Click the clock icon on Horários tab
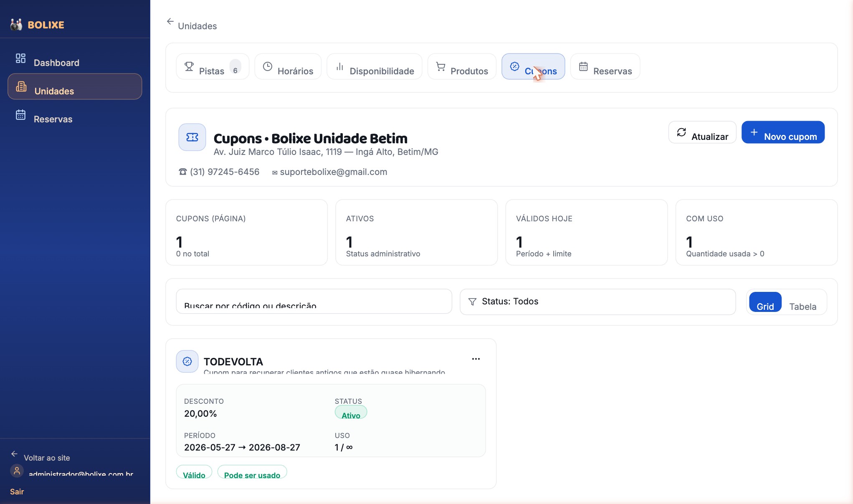Image resolution: width=853 pixels, height=504 pixels. 268,66
